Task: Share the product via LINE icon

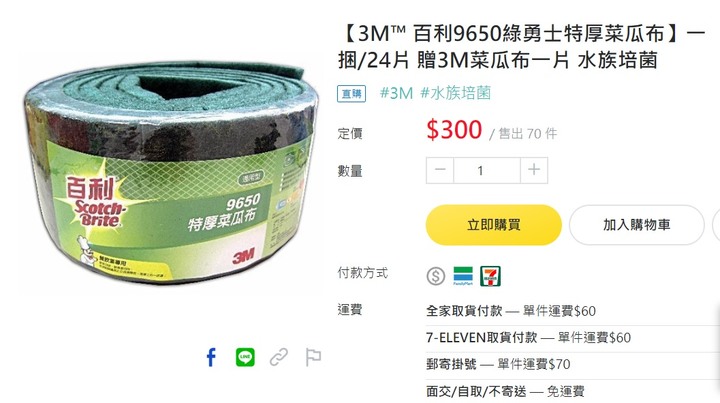Action: 245,357
